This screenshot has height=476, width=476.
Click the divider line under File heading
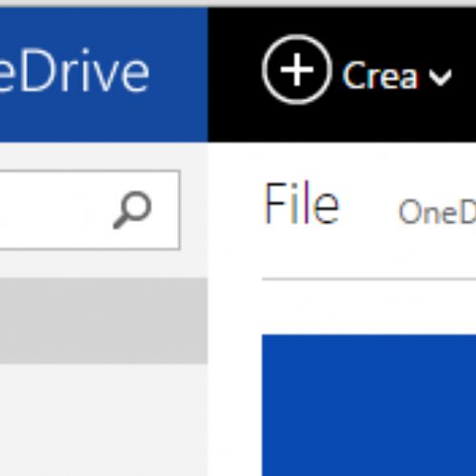pos(368,279)
